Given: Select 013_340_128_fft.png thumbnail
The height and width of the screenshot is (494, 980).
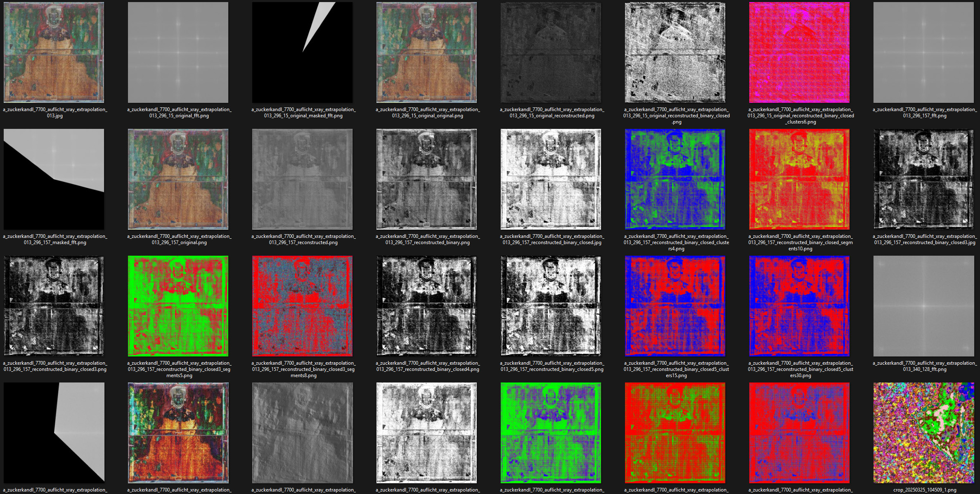Looking at the screenshot, I should (x=923, y=306).
